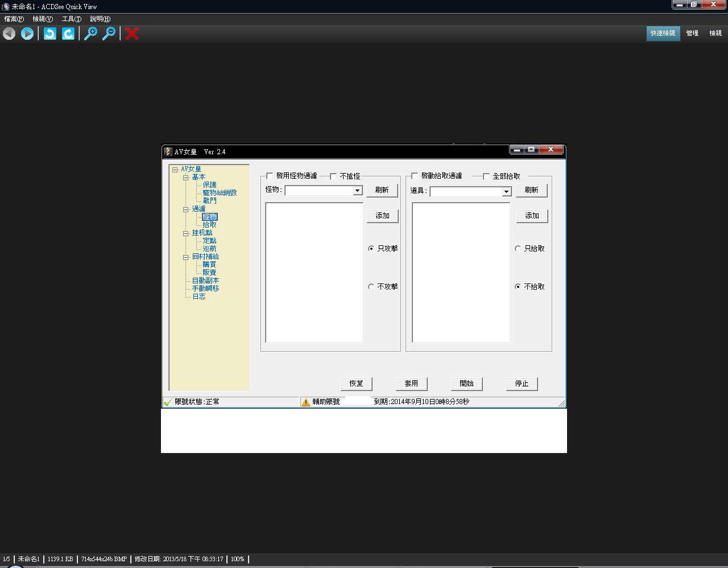This screenshot has width=728, height=568.
Task: Select 日志 in the tree
Action: [198, 297]
